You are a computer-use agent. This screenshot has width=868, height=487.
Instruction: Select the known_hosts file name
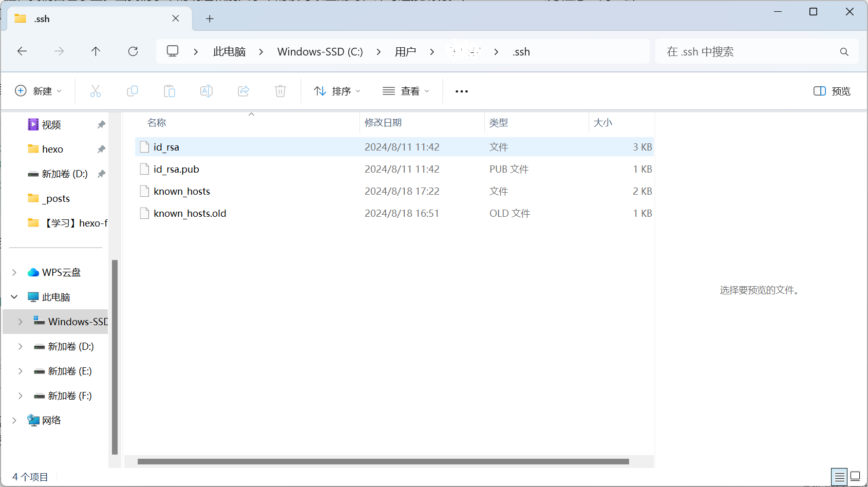(182, 191)
